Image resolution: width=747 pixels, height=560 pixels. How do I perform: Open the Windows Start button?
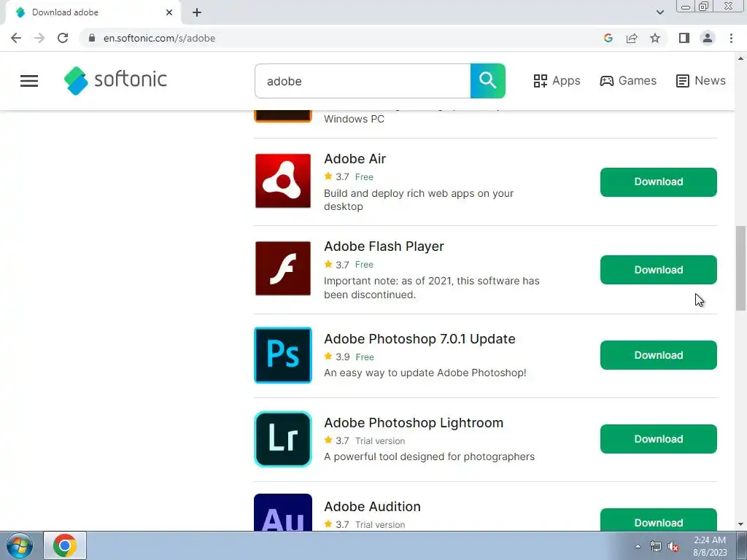[20, 545]
